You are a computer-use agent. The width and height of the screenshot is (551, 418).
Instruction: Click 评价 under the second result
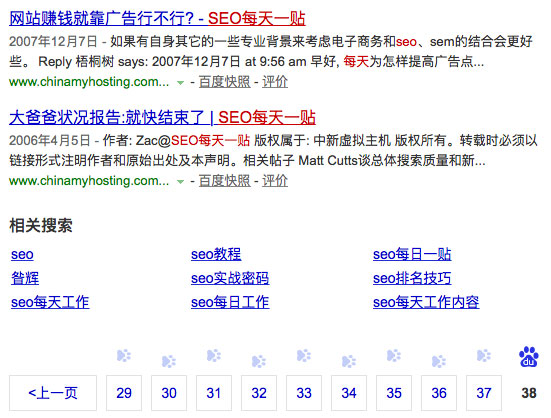coord(275,181)
